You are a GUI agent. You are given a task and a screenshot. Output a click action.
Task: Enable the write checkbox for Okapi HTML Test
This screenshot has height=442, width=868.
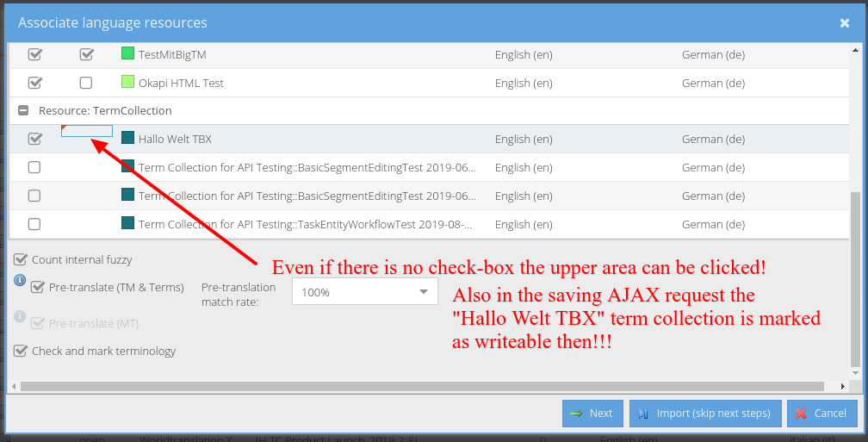point(86,83)
